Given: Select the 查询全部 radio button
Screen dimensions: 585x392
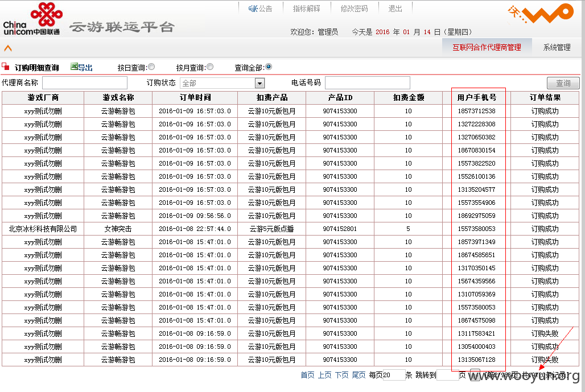Looking at the screenshot, I should [x=268, y=67].
